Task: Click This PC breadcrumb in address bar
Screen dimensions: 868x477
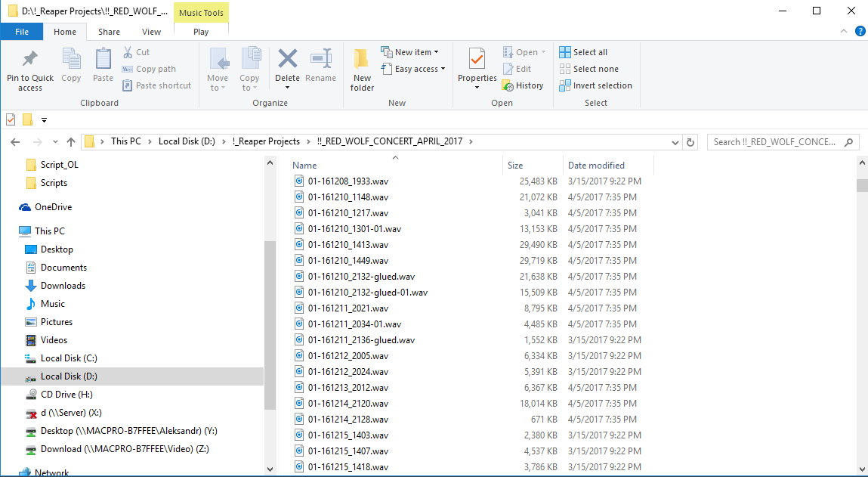Action: 125,141
